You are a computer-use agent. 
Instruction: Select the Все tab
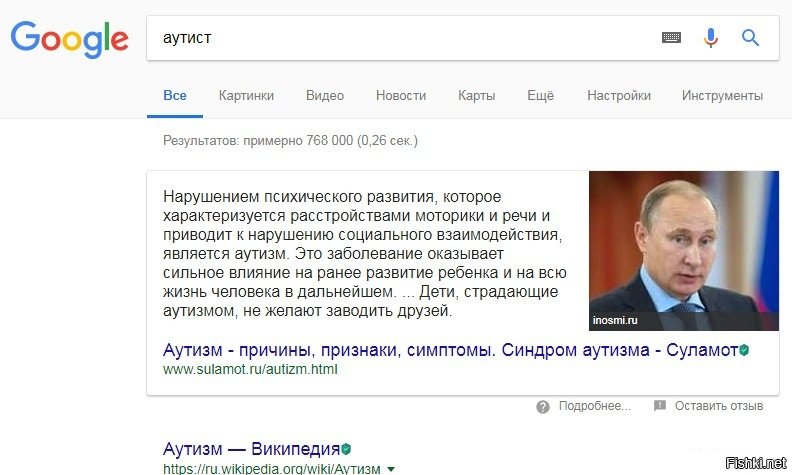[175, 96]
